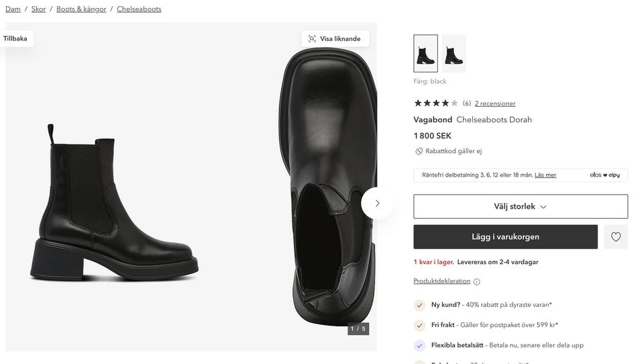Click the chevron in Välj storlek
This screenshot has height=364, width=644.
tap(543, 207)
